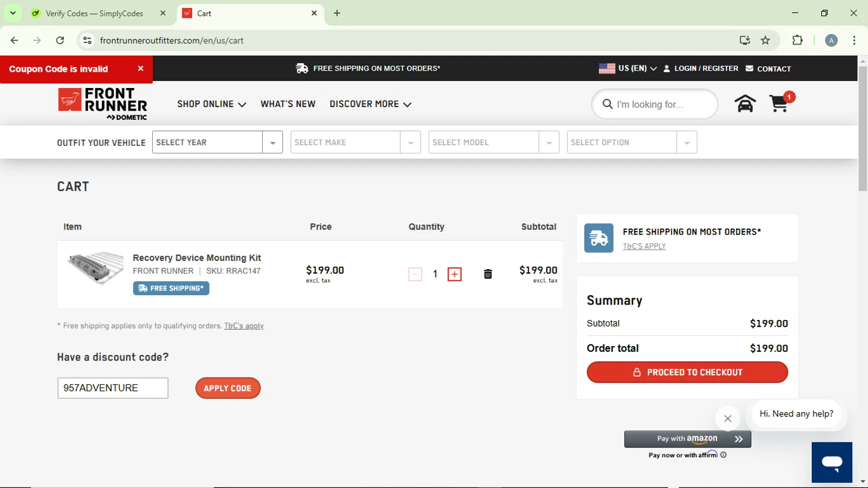
Task: Click the SKU: RRAC147 text
Action: (233, 271)
